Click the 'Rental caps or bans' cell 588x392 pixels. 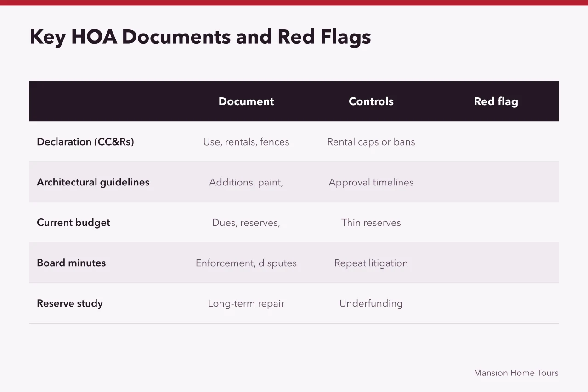[x=371, y=142]
